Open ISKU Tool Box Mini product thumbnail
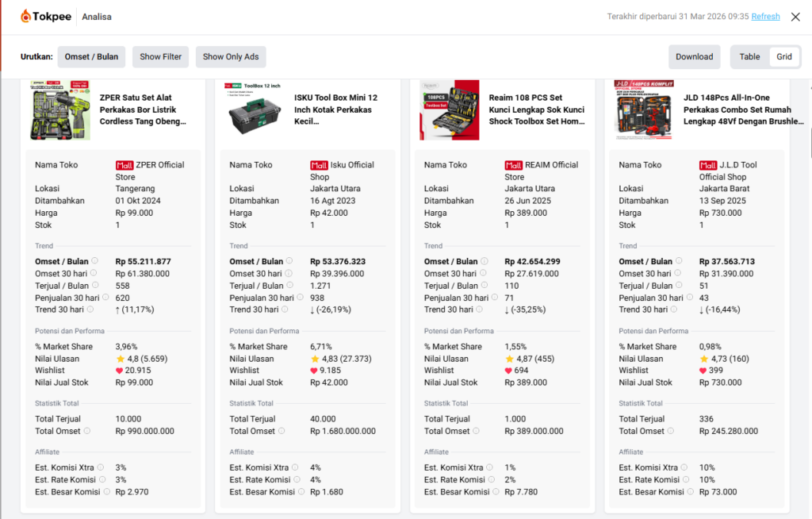812x519 pixels. pos(255,110)
